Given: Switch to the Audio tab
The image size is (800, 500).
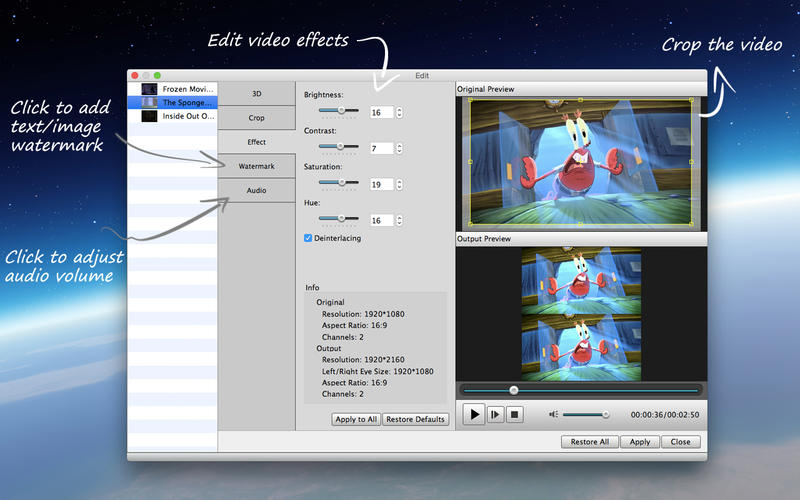Looking at the screenshot, I should (257, 190).
